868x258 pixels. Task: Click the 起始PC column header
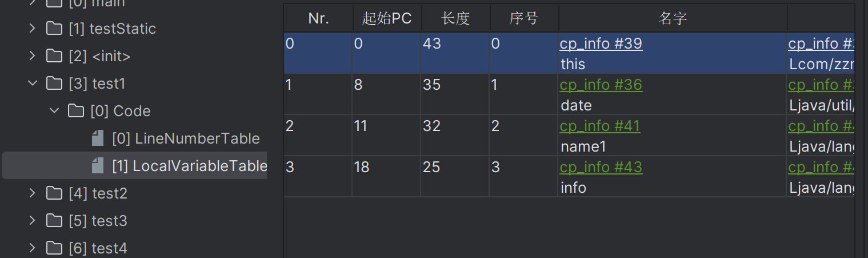387,18
